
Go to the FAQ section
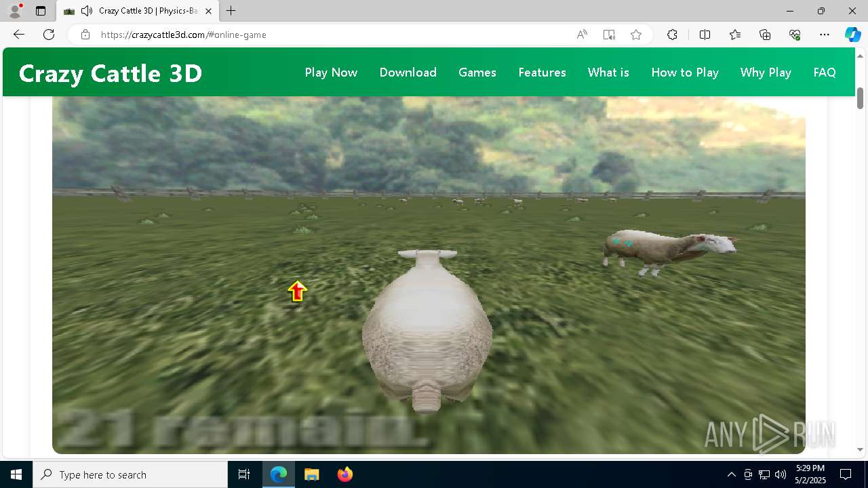(825, 73)
